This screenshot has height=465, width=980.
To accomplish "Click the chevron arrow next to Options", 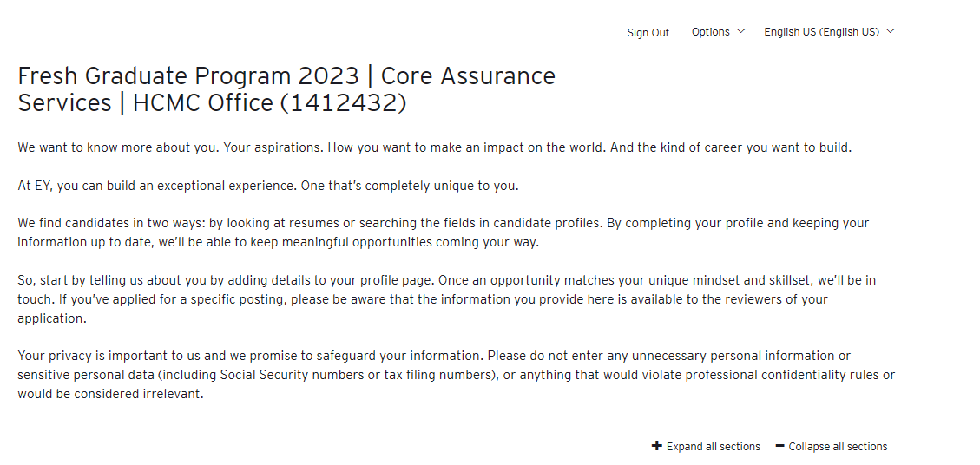I will click(x=740, y=31).
